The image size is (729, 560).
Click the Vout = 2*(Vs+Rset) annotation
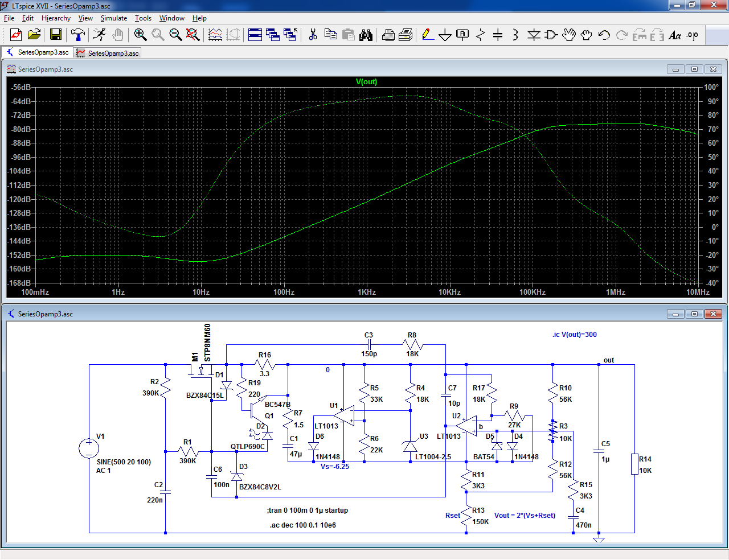(525, 516)
